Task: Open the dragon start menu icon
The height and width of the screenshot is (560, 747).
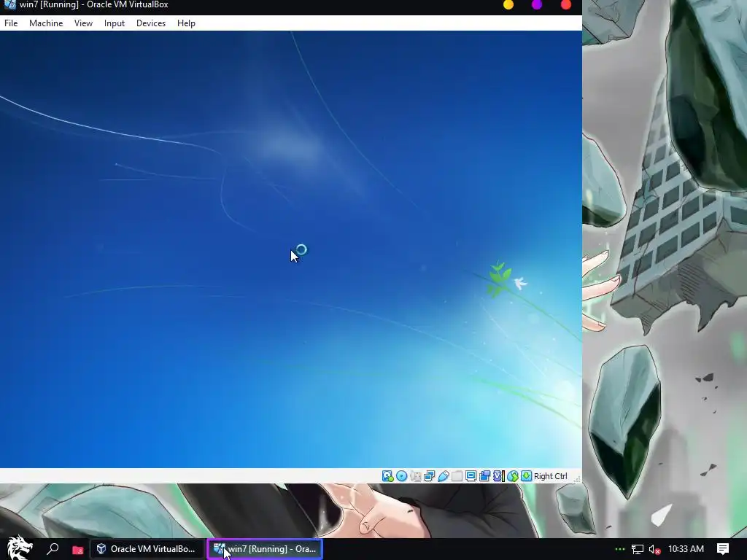Action: coord(20,548)
